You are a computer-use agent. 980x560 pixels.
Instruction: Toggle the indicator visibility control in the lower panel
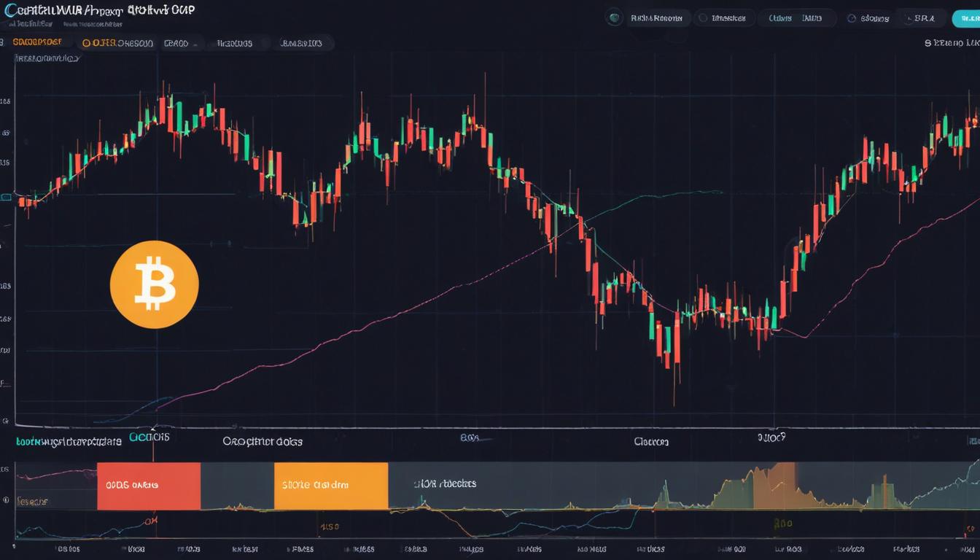(6, 499)
